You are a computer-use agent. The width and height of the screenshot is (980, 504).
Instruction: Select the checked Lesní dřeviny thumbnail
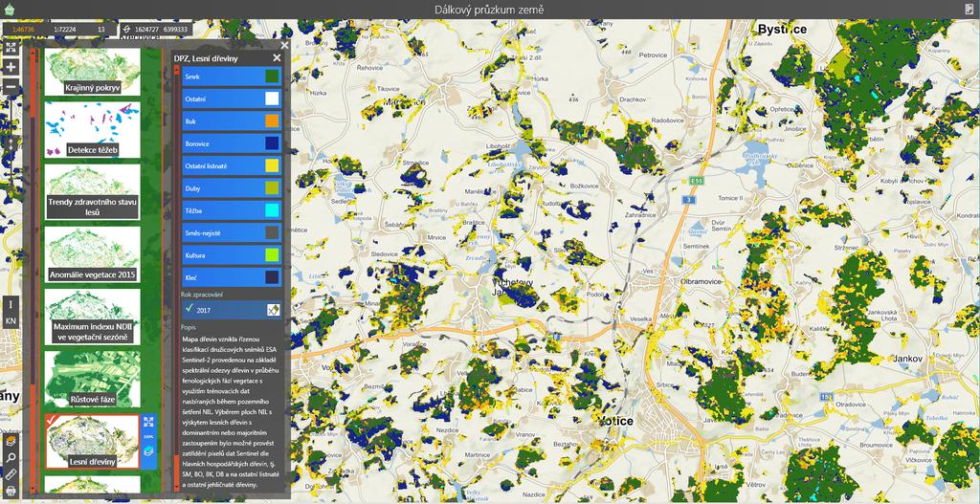click(93, 442)
